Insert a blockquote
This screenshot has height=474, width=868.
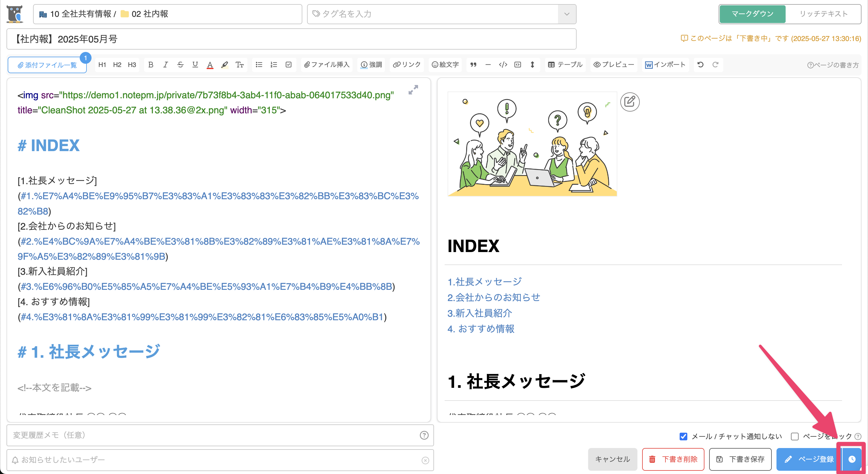474,65
